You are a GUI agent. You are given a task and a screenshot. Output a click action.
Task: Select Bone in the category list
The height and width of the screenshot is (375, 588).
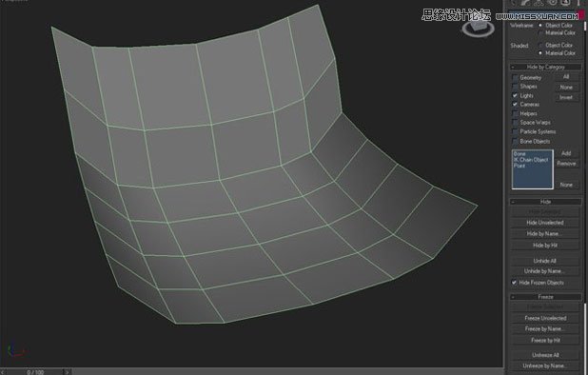tap(519, 154)
